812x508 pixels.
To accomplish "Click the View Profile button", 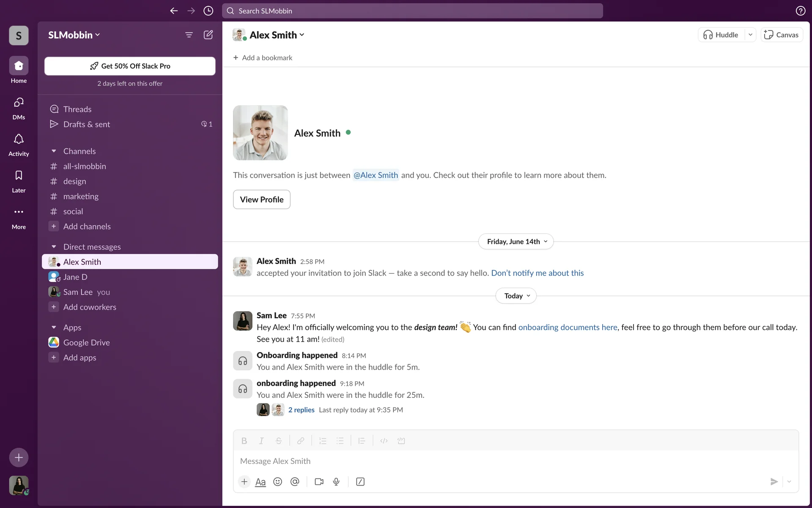I will click(x=261, y=199).
